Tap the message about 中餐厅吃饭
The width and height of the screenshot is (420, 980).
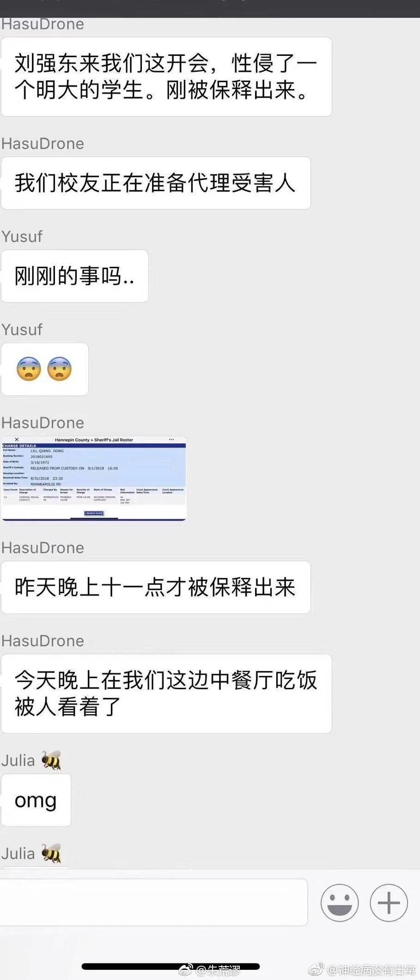(166, 693)
